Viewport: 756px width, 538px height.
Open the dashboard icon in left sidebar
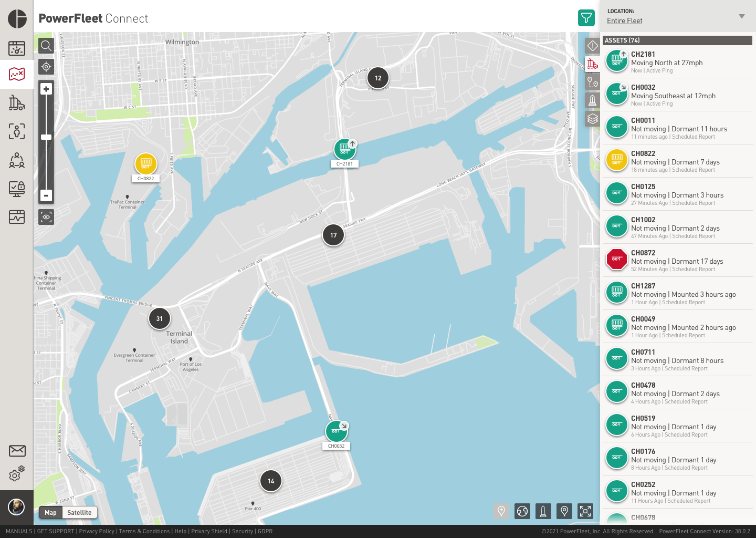pyautogui.click(x=17, y=48)
